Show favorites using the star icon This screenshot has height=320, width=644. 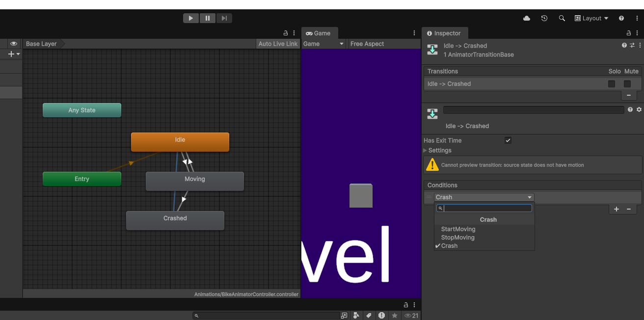pos(395,315)
